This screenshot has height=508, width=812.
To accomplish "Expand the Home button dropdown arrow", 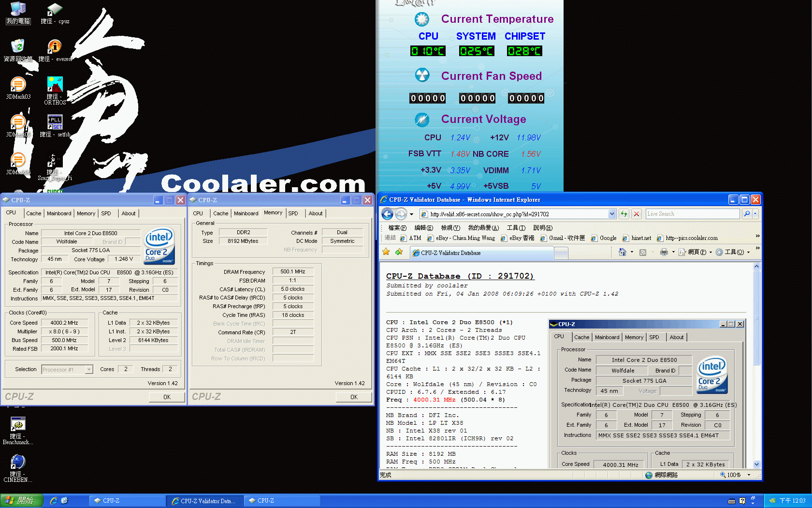I will pyautogui.click(x=632, y=252).
